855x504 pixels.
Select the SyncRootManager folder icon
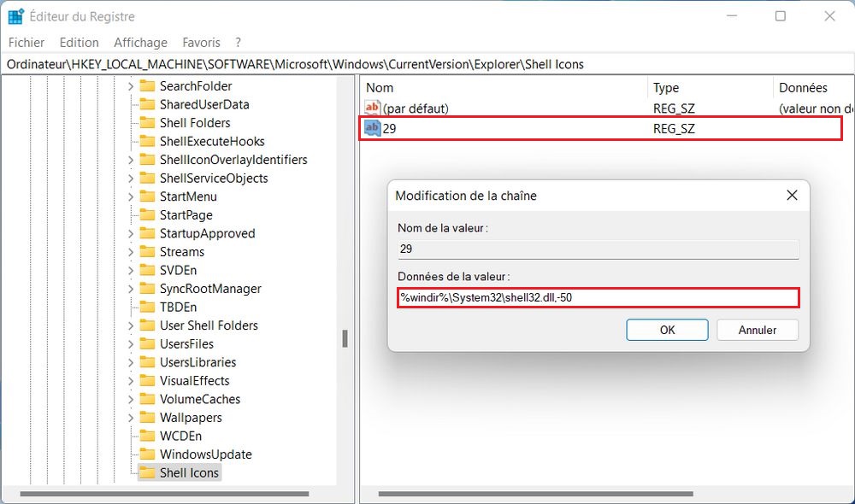tap(147, 288)
